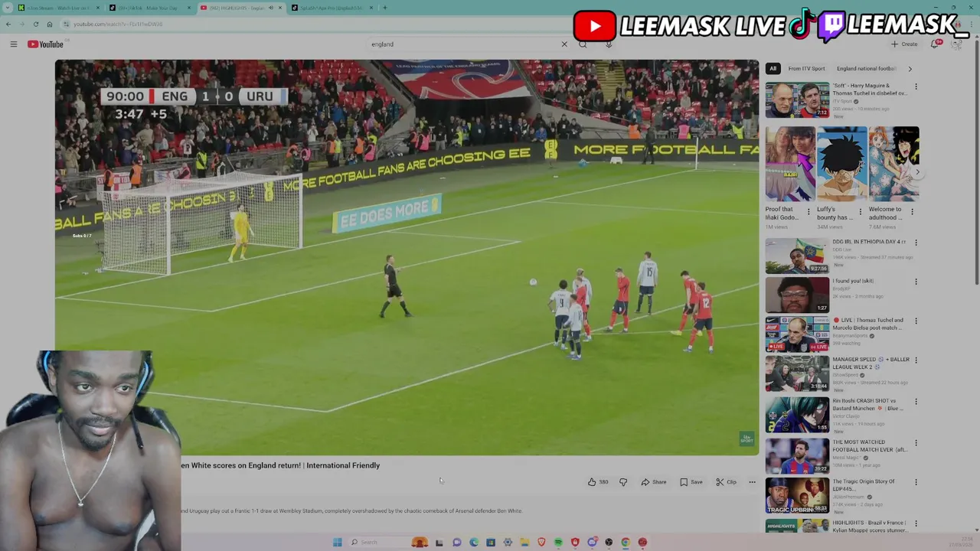Open live Tuchel and Bielsa post-match video
The image size is (980, 551).
(797, 334)
